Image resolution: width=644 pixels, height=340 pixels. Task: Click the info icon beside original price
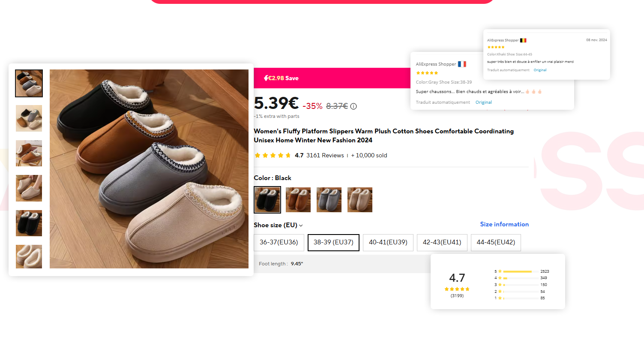(x=353, y=106)
